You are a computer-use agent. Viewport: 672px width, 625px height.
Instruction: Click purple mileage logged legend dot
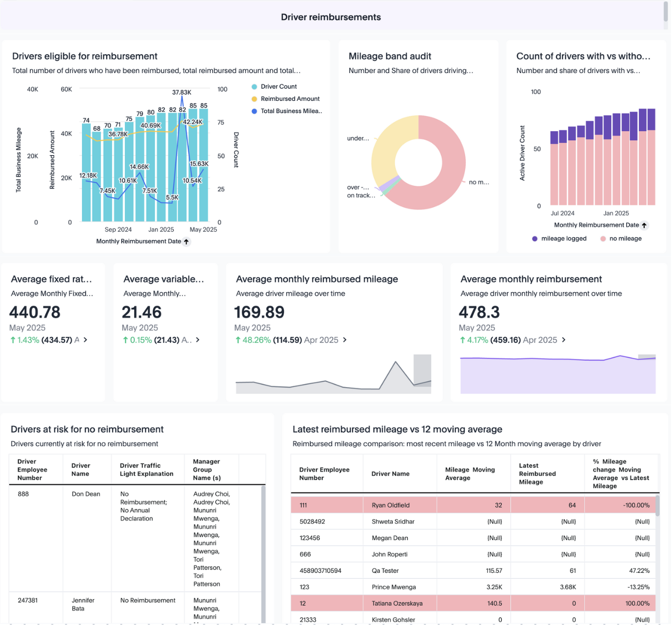pos(534,239)
